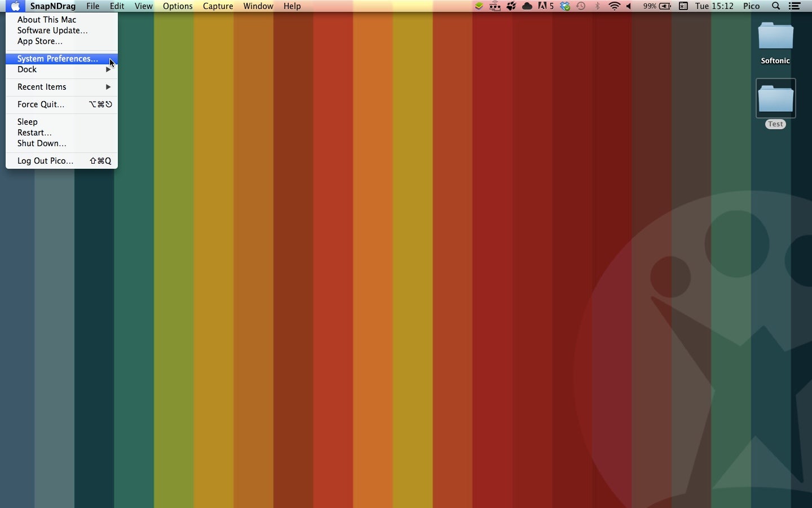Click Log Out Pico option

(x=46, y=161)
